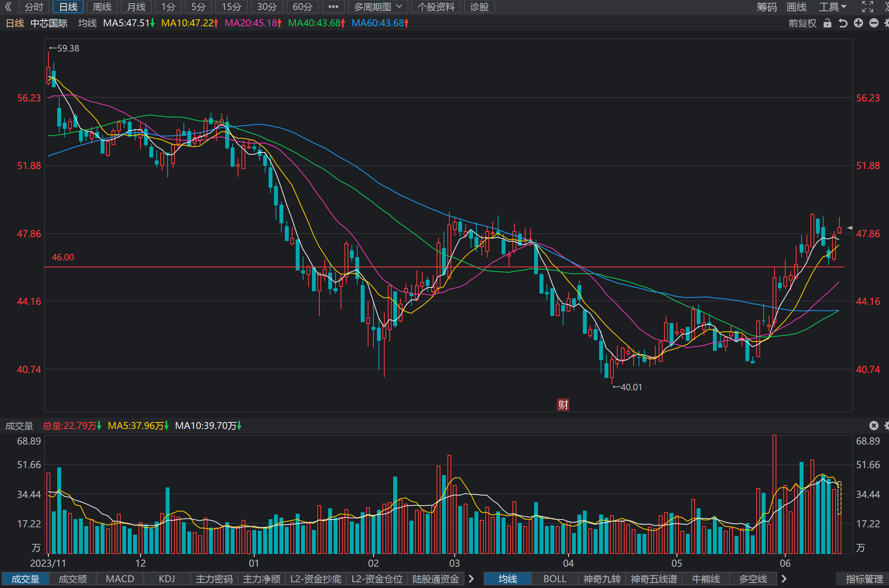This screenshot has height=588, width=889.
Task: Click the MA60:43.68 blue indicator label
Action: pyautogui.click(x=380, y=23)
